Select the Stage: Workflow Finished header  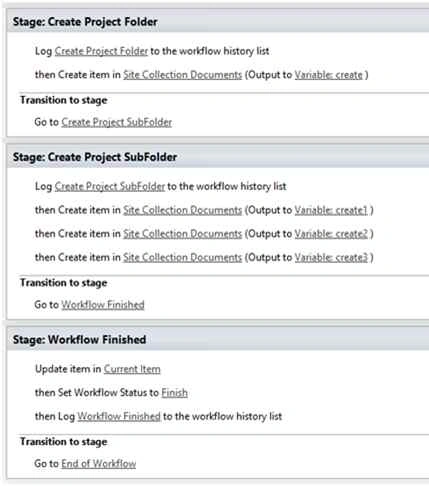(x=218, y=340)
